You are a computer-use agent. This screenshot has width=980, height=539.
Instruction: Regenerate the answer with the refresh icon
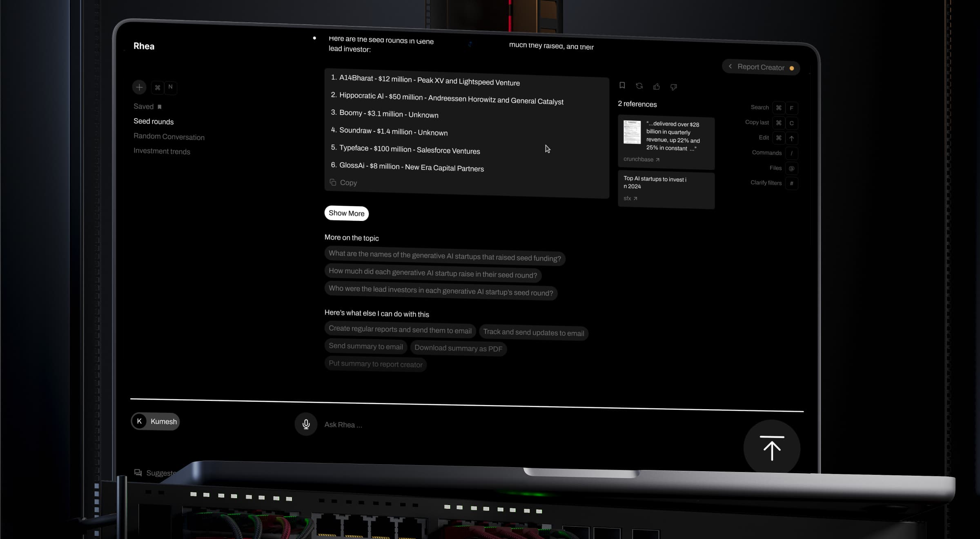639,86
